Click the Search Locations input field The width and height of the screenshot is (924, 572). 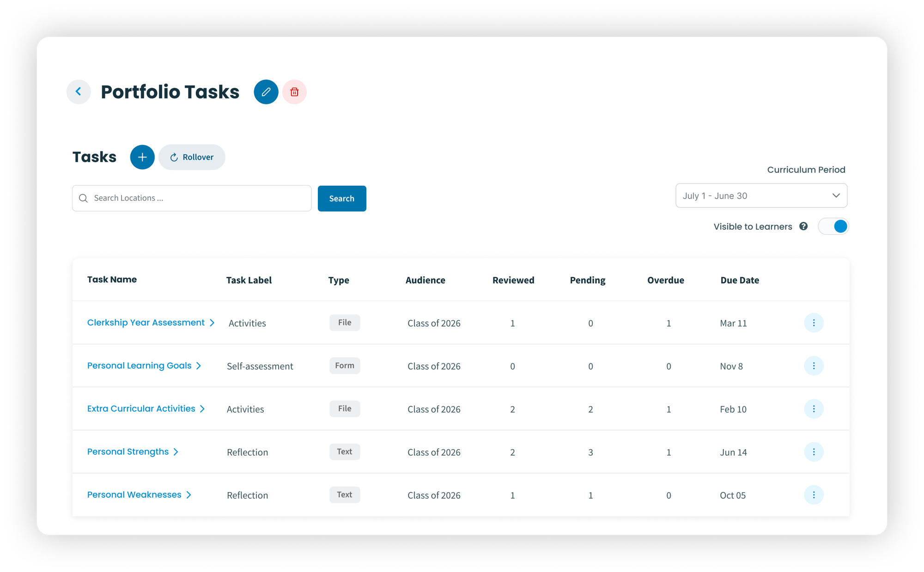[x=191, y=197]
